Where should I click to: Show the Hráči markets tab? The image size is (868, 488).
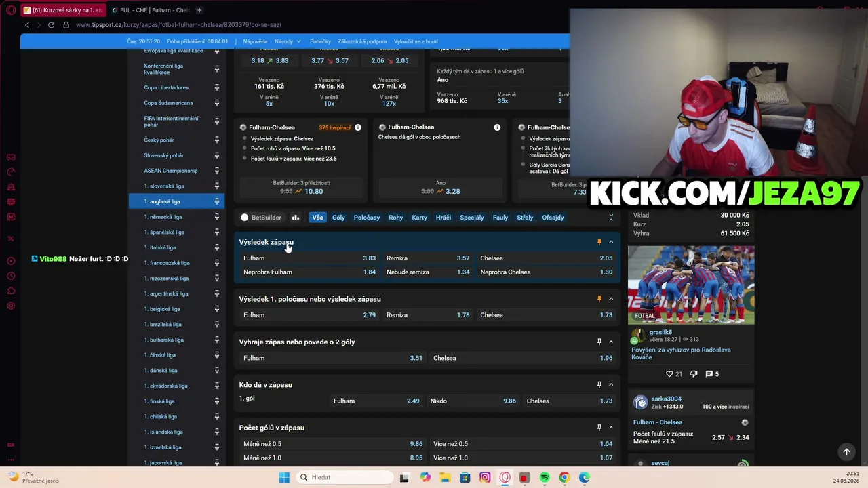pos(443,218)
